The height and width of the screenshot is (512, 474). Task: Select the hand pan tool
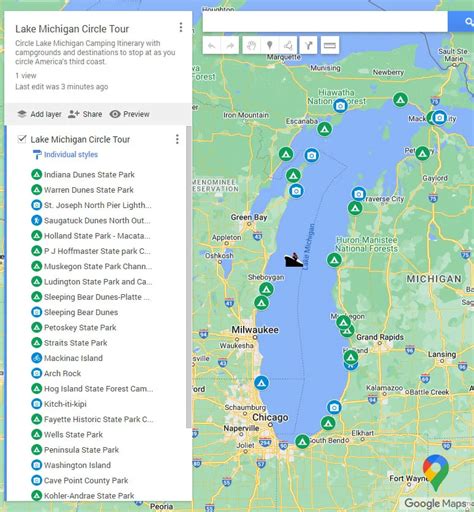(x=251, y=45)
